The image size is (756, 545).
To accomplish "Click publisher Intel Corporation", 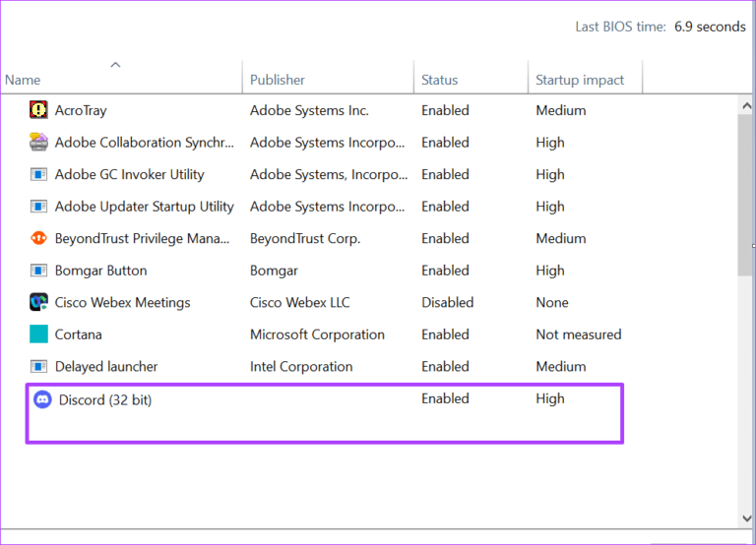I will pyautogui.click(x=301, y=367).
